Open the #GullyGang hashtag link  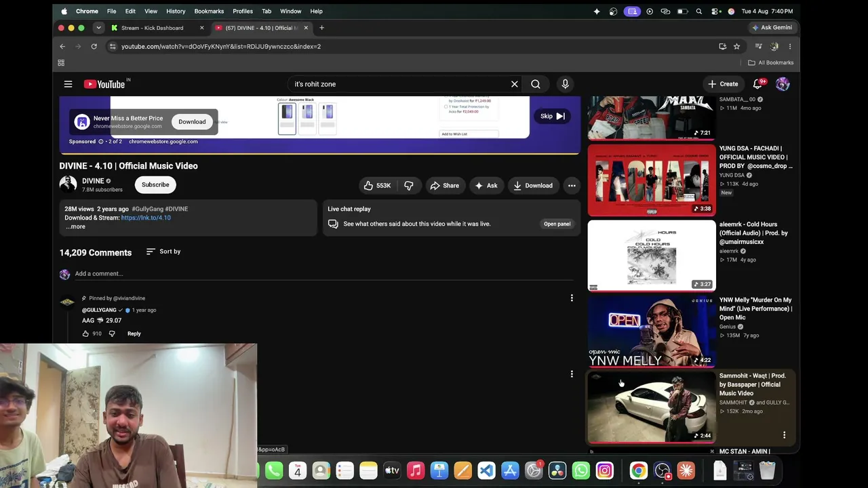147,209
